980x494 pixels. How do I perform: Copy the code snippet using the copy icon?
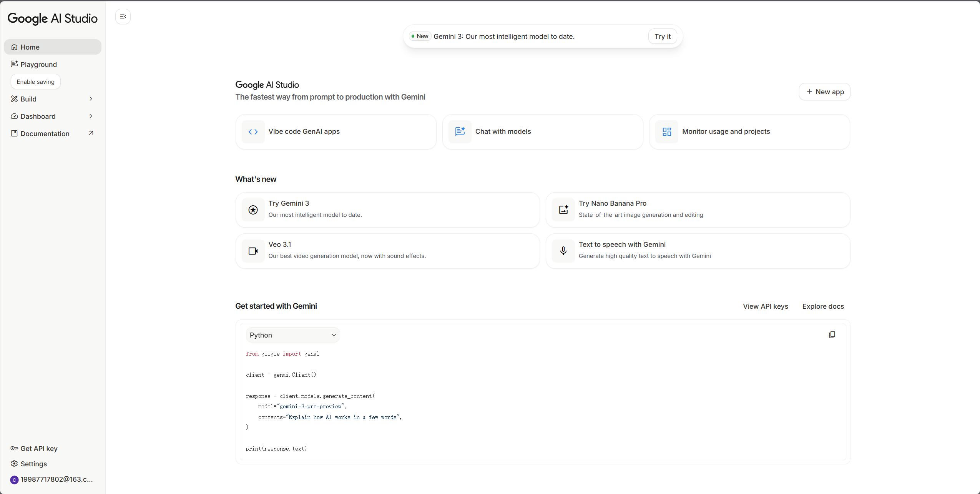pyautogui.click(x=832, y=335)
